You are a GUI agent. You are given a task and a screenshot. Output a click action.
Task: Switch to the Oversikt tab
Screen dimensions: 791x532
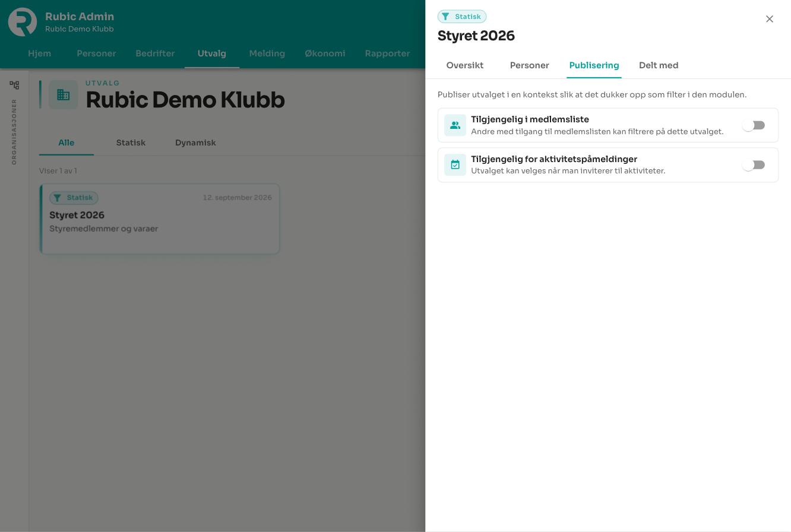click(x=465, y=65)
